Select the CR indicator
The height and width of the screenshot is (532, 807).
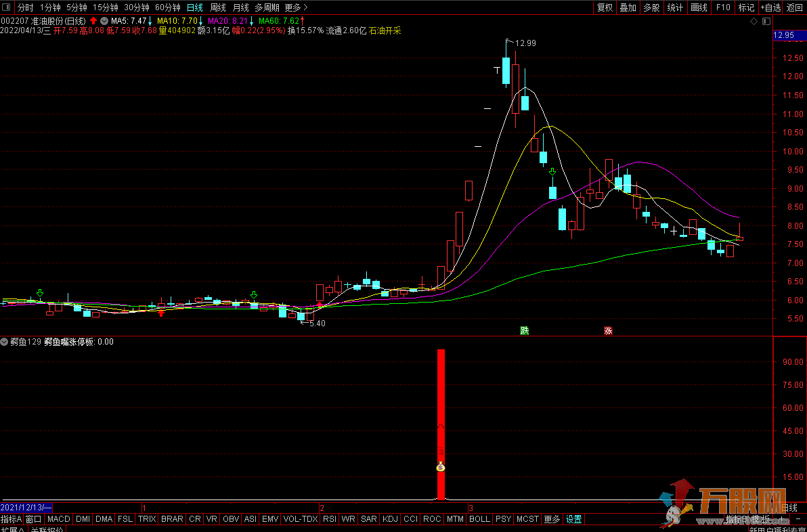tap(194, 519)
